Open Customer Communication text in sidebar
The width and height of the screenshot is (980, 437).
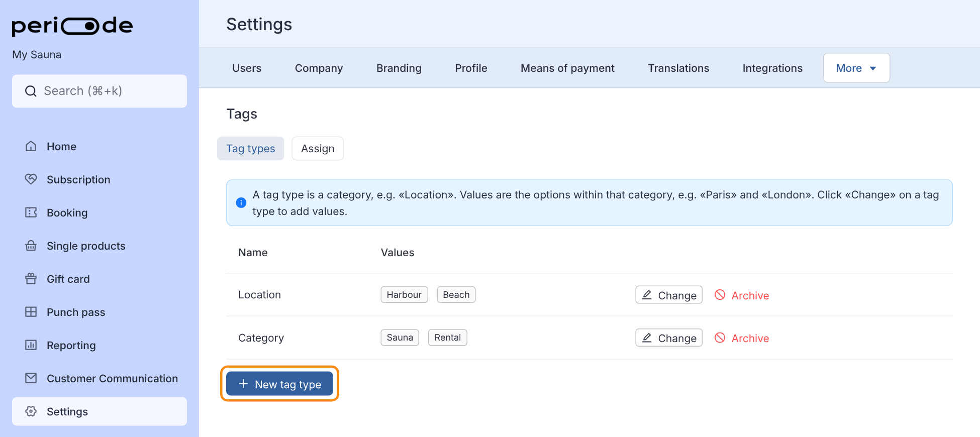click(112, 378)
